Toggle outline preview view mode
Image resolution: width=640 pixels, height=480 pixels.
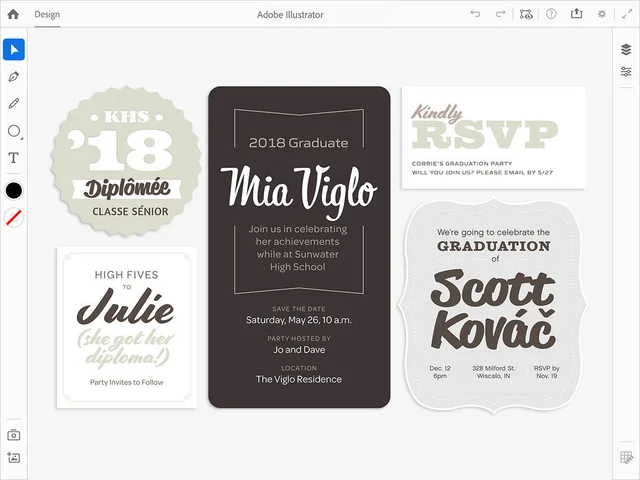(526, 14)
